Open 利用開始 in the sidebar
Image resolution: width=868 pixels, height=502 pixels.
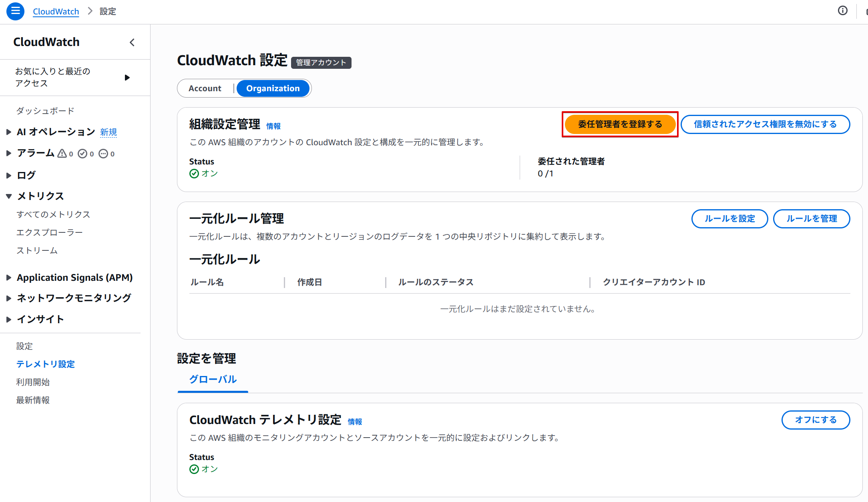pos(33,382)
